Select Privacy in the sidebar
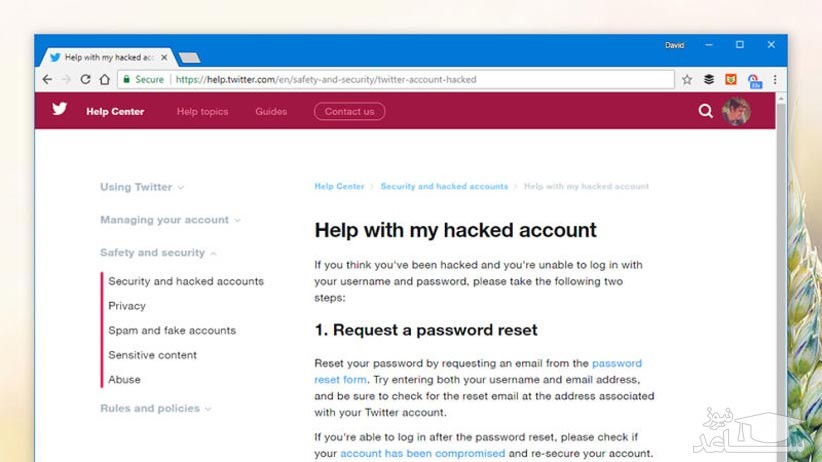The height and width of the screenshot is (462, 822). 127,306
